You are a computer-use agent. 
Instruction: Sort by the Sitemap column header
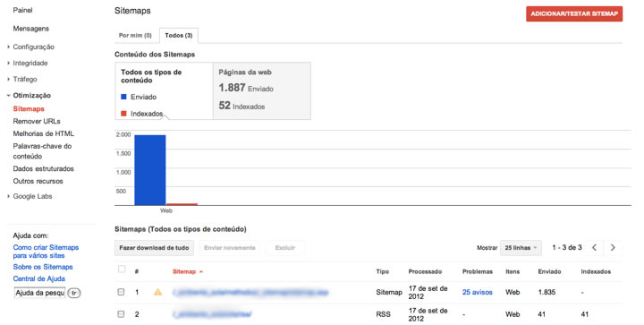point(184,271)
